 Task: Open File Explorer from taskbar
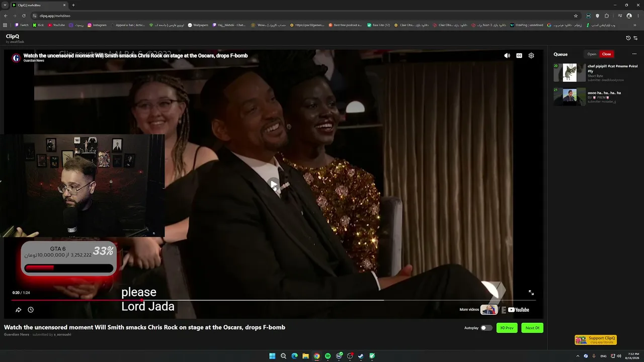(305, 356)
